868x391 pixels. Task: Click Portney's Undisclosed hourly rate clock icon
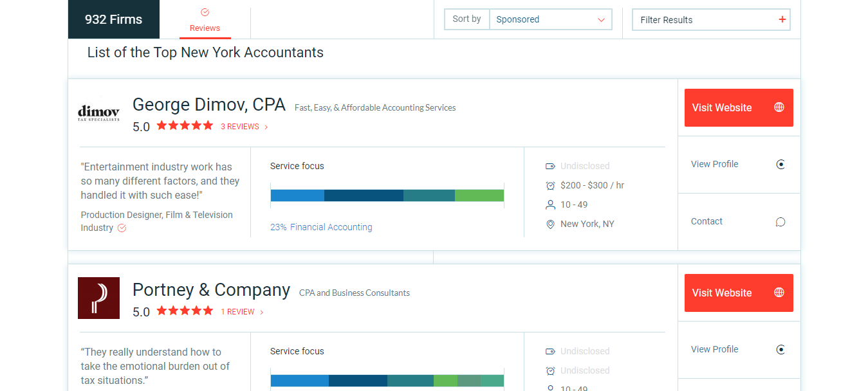[550, 370]
